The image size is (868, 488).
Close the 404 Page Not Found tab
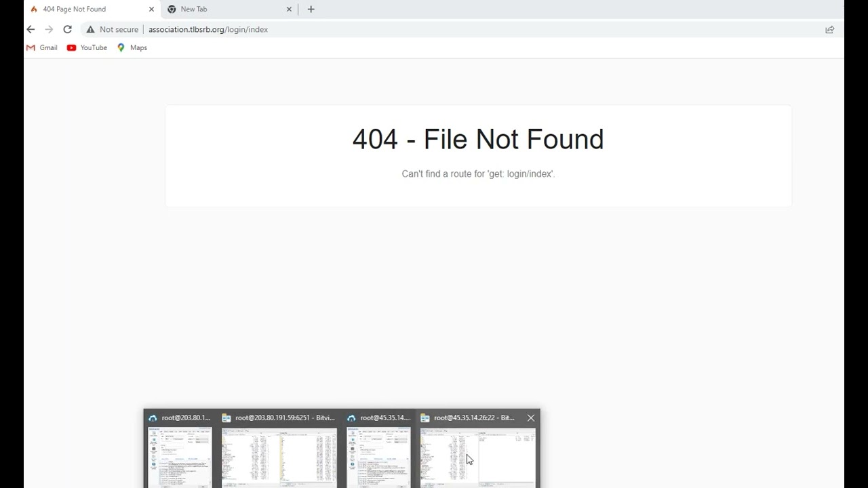152,9
